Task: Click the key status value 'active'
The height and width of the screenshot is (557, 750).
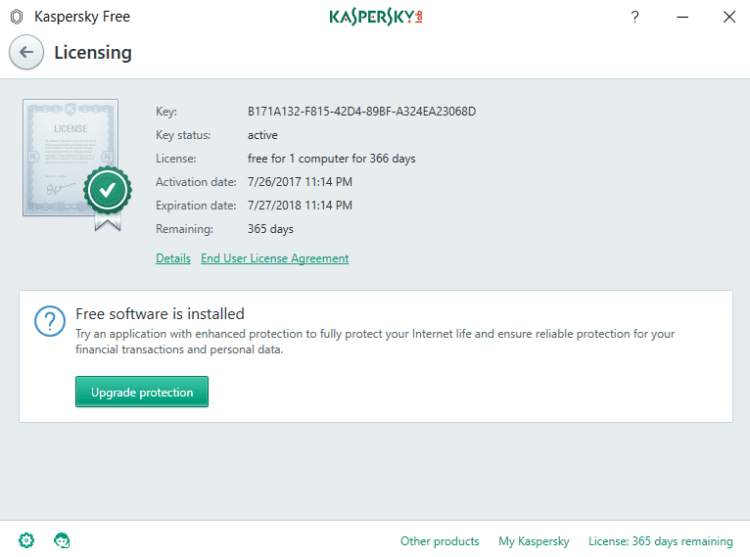Action: coord(263,135)
